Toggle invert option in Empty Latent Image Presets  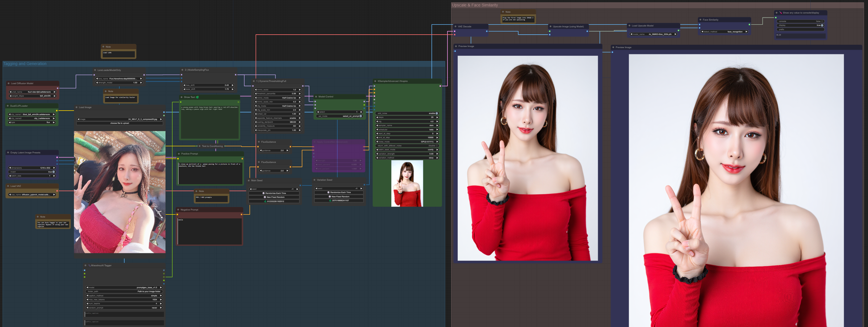pos(53,172)
